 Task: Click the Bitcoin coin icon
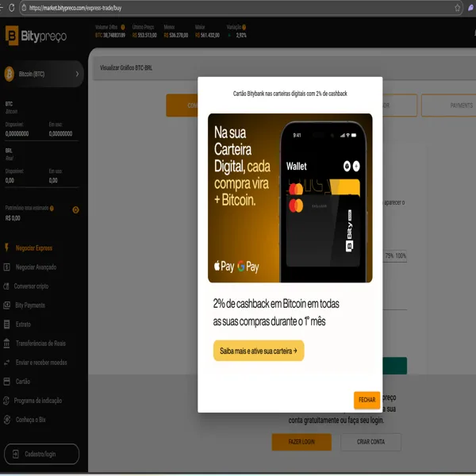point(10,74)
